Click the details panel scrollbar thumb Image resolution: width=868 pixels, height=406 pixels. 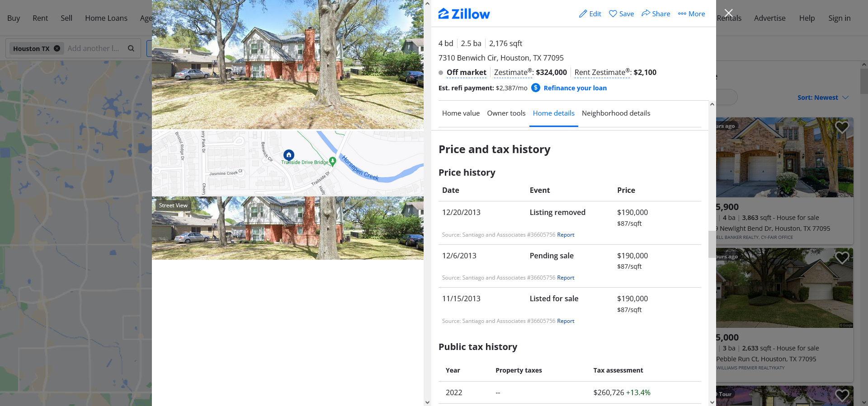(x=712, y=244)
